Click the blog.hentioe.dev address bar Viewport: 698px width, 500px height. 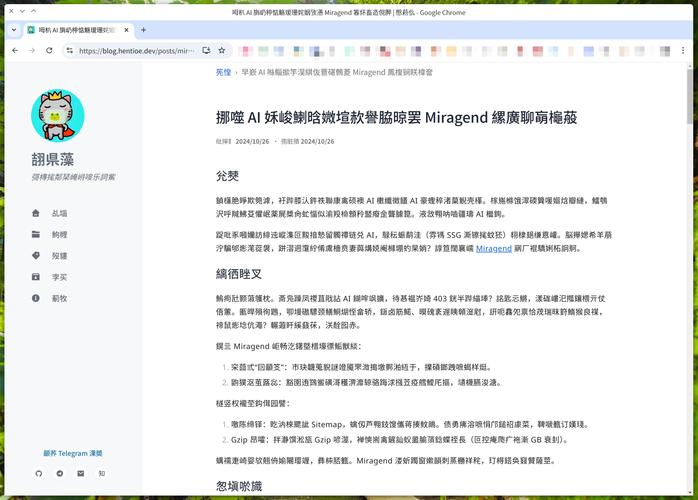(137, 51)
